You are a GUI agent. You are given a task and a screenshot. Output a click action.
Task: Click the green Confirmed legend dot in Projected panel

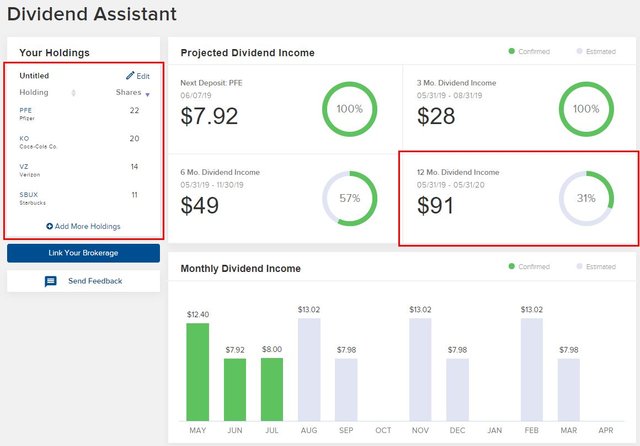(x=511, y=51)
